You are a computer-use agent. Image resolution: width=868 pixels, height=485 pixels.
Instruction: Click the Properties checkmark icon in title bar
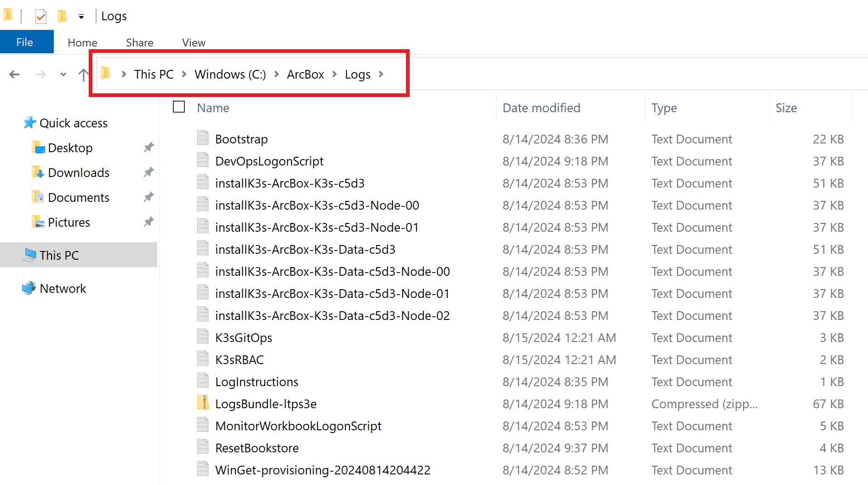pos(41,17)
